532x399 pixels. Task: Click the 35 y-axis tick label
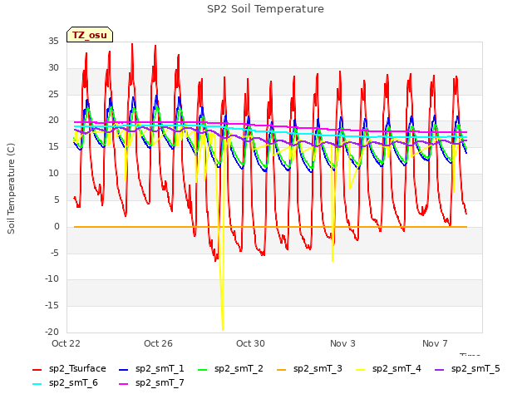pyautogui.click(x=53, y=42)
